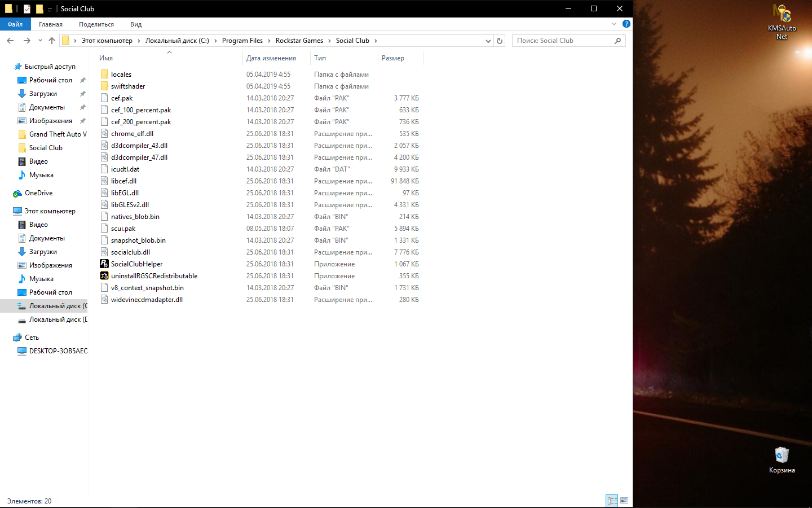Refresh the current folder view

500,41
